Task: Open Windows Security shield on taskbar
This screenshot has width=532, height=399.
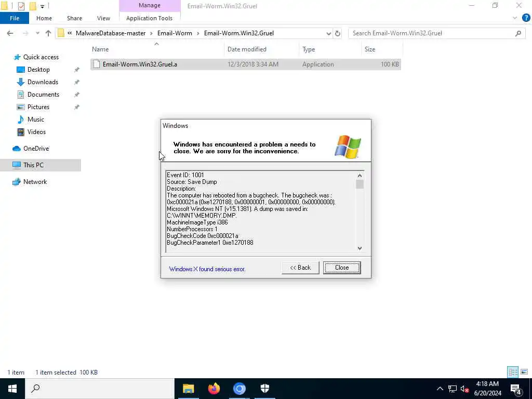Action: 264,389
